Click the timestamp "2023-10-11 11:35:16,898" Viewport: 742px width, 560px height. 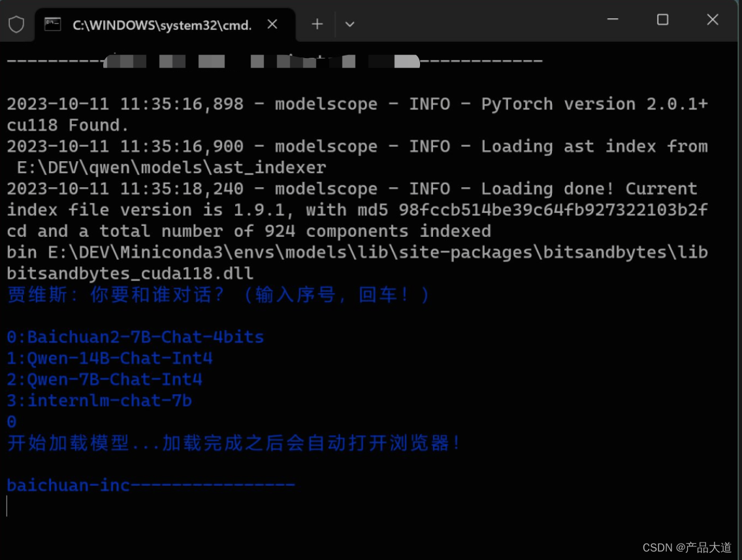pyautogui.click(x=125, y=104)
